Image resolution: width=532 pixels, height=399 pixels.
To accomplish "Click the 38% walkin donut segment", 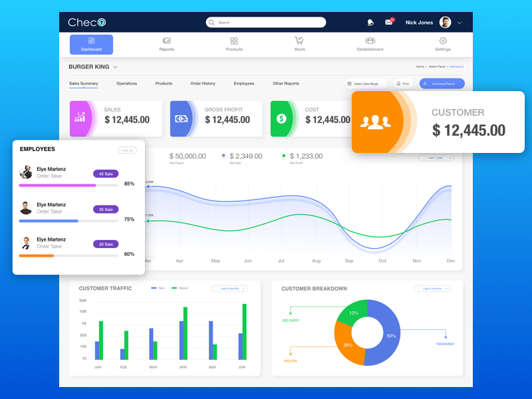I will point(348,345).
